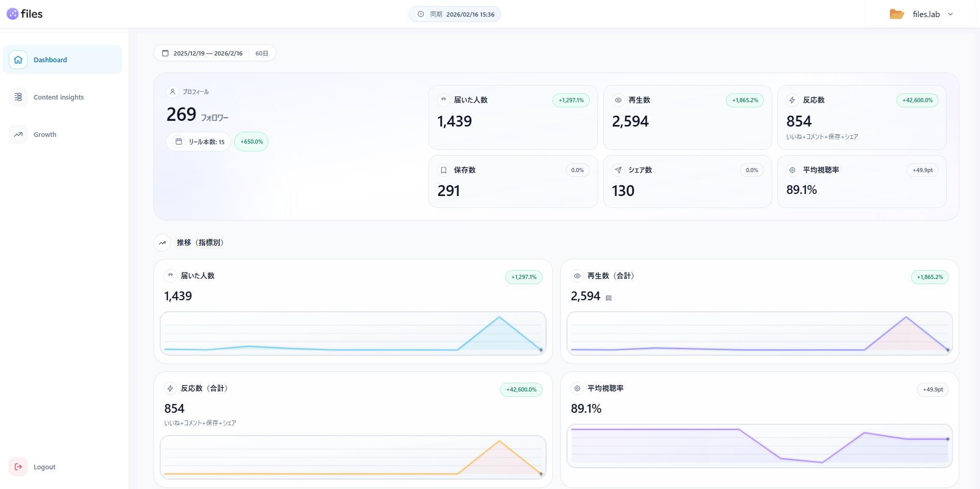The image size is (980, 489).
Task: Click the 60日 period selector
Action: tap(262, 53)
